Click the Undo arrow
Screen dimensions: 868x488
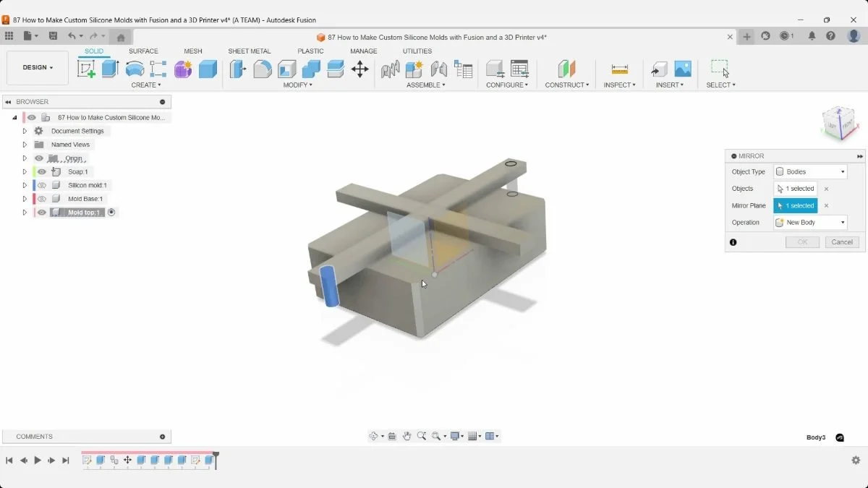(x=72, y=36)
